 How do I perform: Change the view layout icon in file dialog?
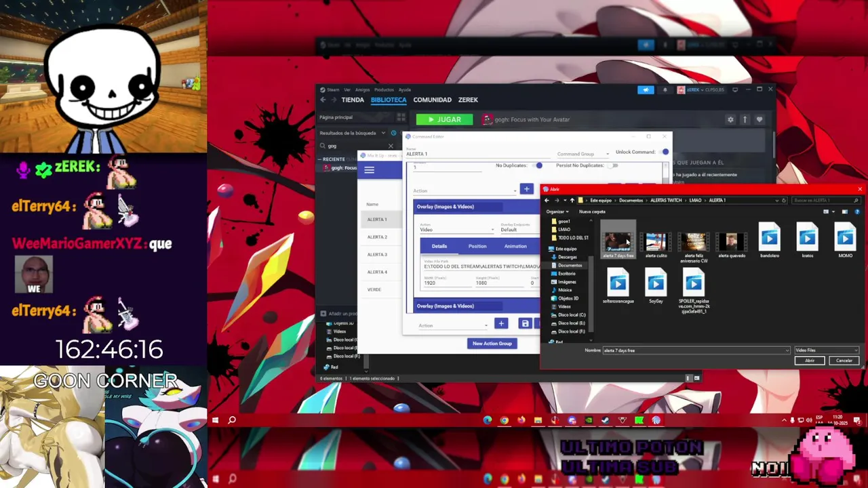[826, 211]
